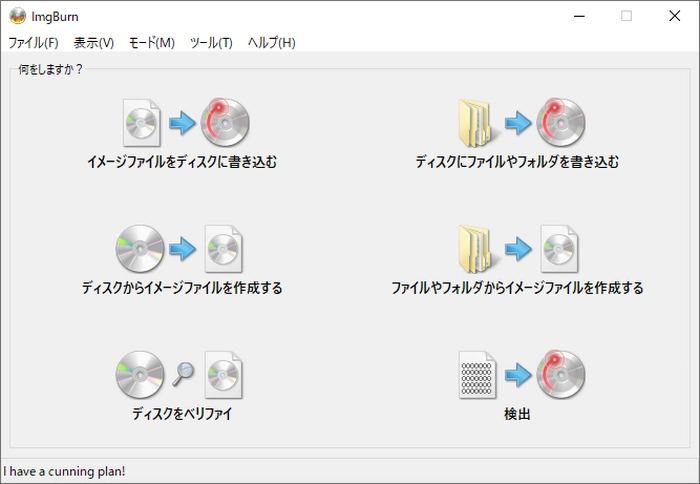Viewport: 700px width, 484px height.
Task: Click the folder icon above ディスクにファイルやフォルダを書き込む
Action: [478, 123]
